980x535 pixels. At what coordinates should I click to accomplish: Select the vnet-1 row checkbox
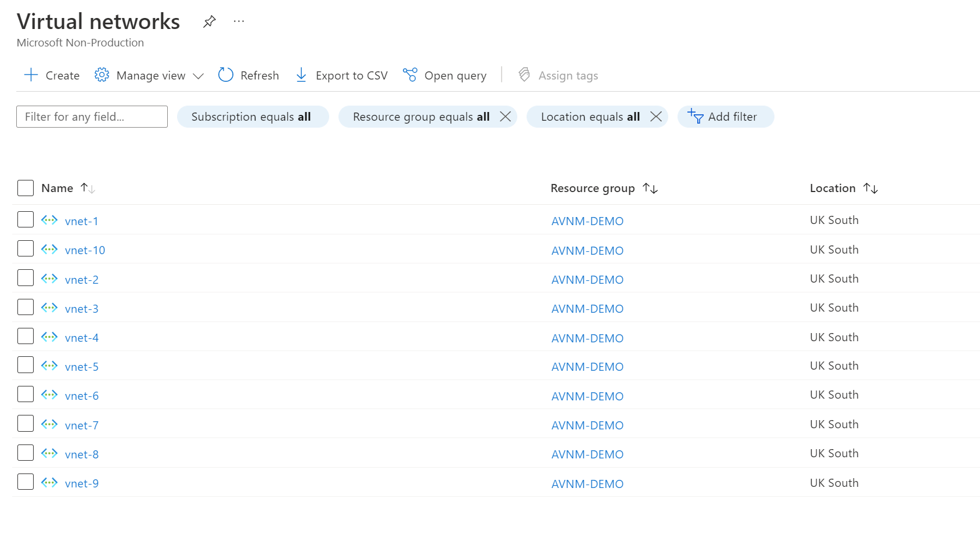(26, 220)
